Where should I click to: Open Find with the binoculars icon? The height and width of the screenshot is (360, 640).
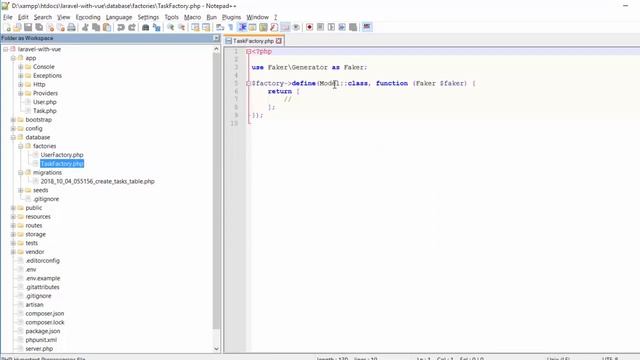[x=145, y=27]
